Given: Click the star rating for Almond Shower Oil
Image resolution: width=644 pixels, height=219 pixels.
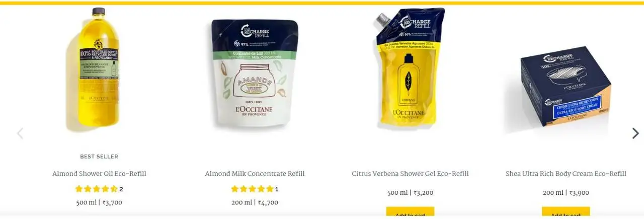Looking at the screenshot, I should [x=96, y=189].
